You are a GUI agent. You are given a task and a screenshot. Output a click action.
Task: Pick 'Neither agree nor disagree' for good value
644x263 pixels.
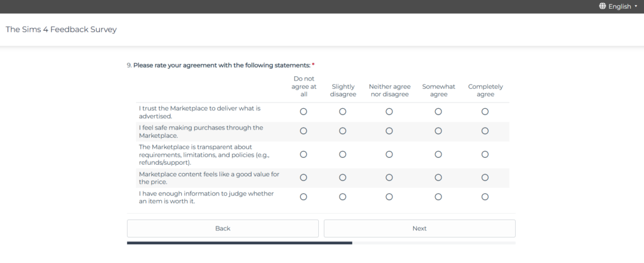[x=389, y=177]
